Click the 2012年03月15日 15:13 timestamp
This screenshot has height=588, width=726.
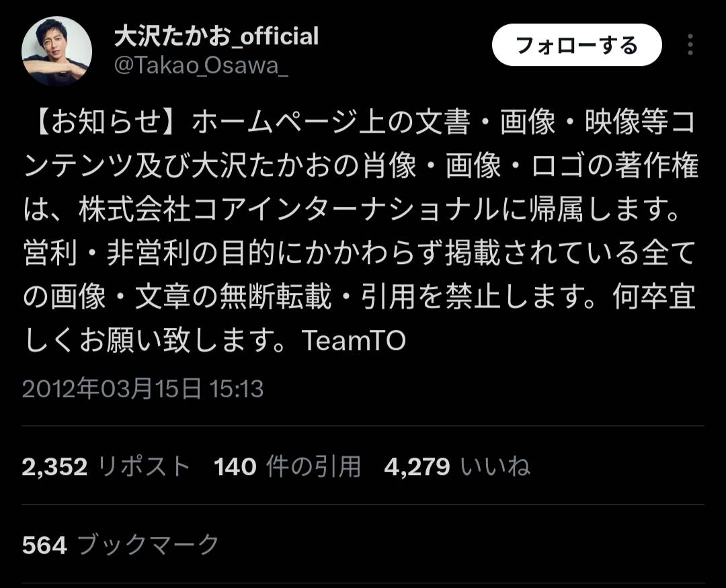[x=143, y=388]
